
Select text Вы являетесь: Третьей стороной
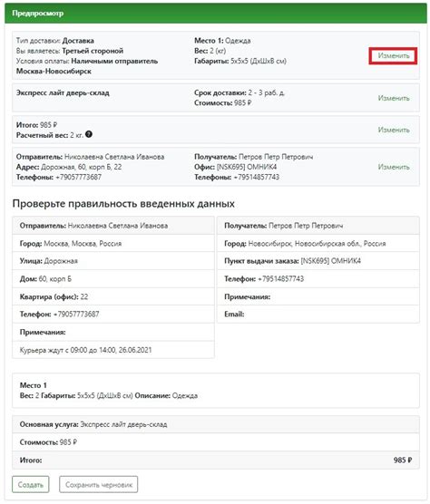pyautogui.click(x=70, y=51)
